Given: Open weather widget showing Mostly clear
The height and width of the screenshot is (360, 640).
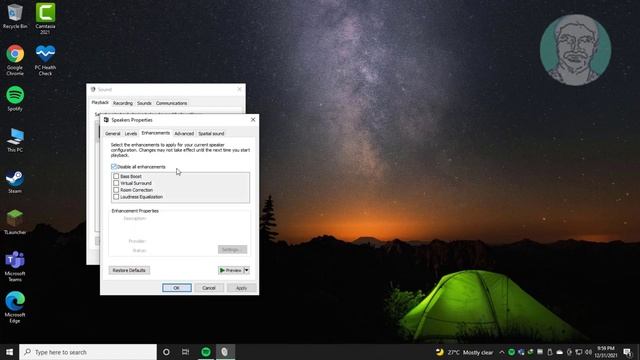Looking at the screenshot, I should [x=464, y=352].
